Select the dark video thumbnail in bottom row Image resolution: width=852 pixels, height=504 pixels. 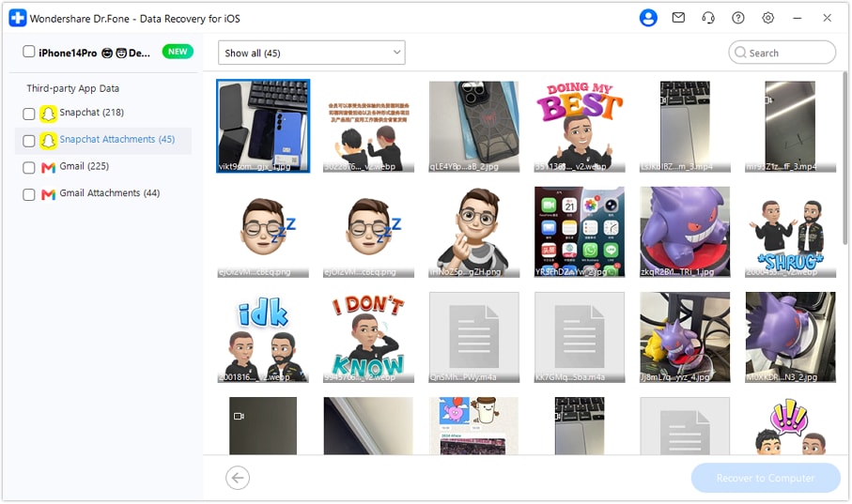tap(263, 426)
